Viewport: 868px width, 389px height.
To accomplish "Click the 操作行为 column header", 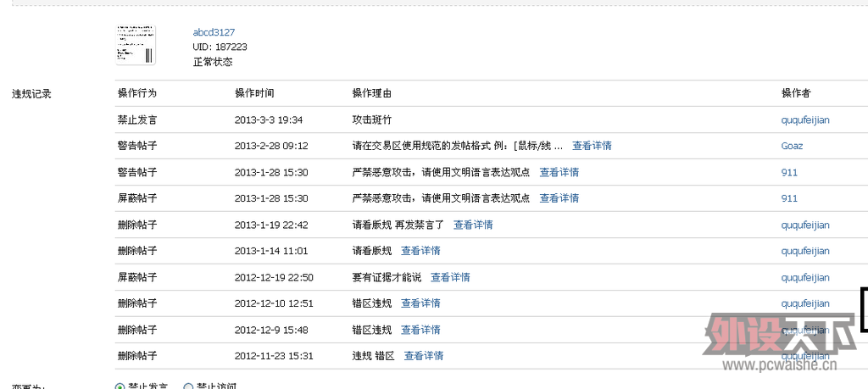I will pos(137,93).
